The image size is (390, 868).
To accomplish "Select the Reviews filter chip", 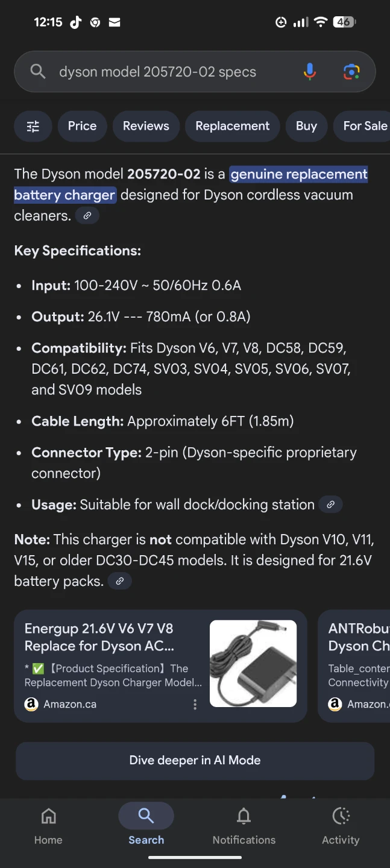I will pyautogui.click(x=146, y=126).
